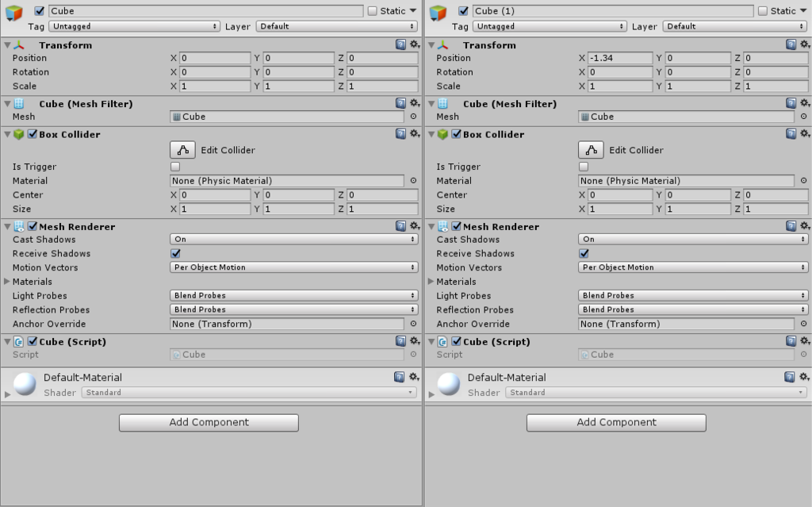
Task: Check Is Trigger in Cube inspector
Action: 175,167
